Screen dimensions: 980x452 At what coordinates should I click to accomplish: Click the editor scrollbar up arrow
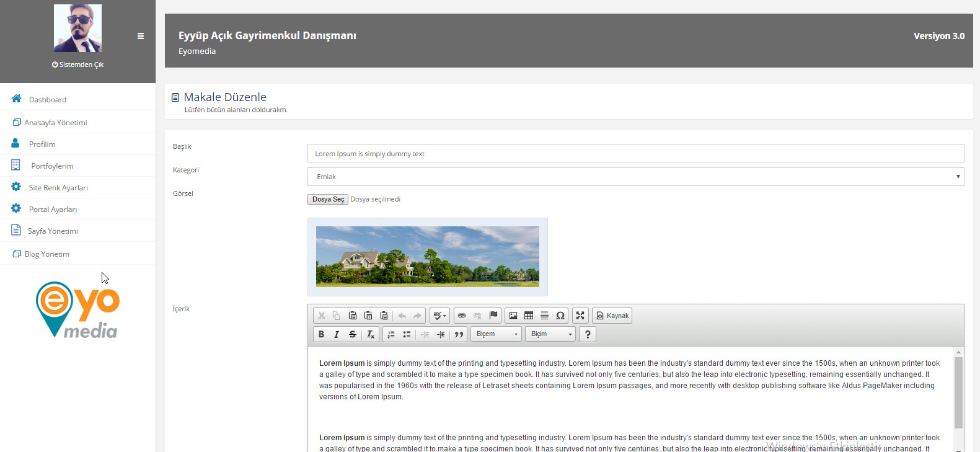pyautogui.click(x=958, y=352)
